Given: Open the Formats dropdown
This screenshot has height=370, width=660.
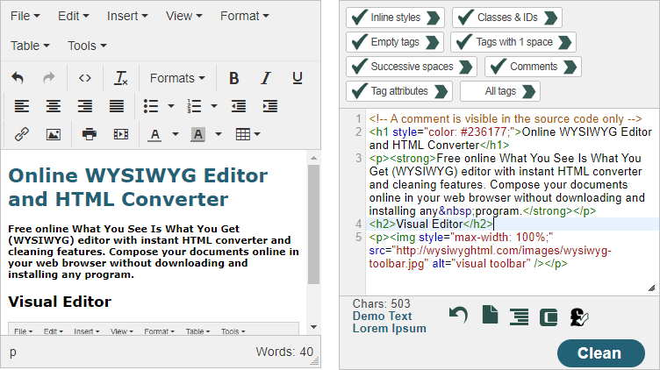Looking at the screenshot, I should tap(177, 78).
